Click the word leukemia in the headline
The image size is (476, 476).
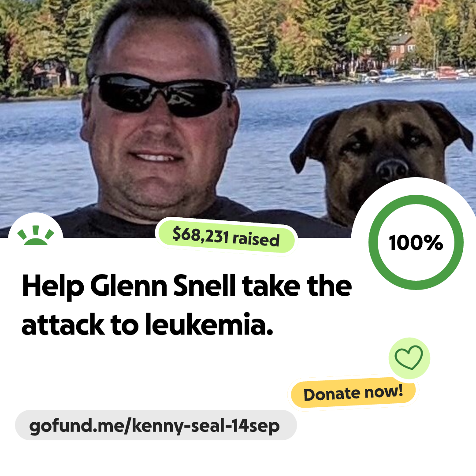coord(209,324)
